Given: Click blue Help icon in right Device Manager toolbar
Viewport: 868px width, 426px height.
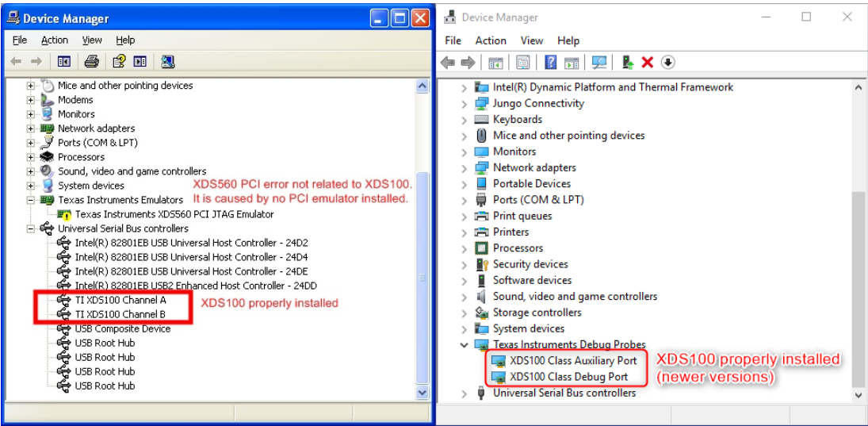Looking at the screenshot, I should [550, 62].
